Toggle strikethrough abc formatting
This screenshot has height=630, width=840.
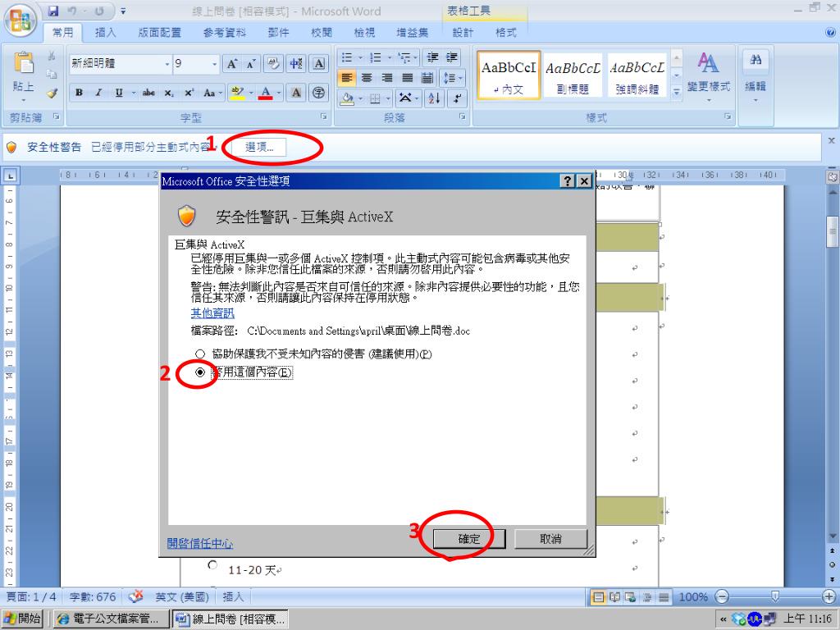click(148, 93)
